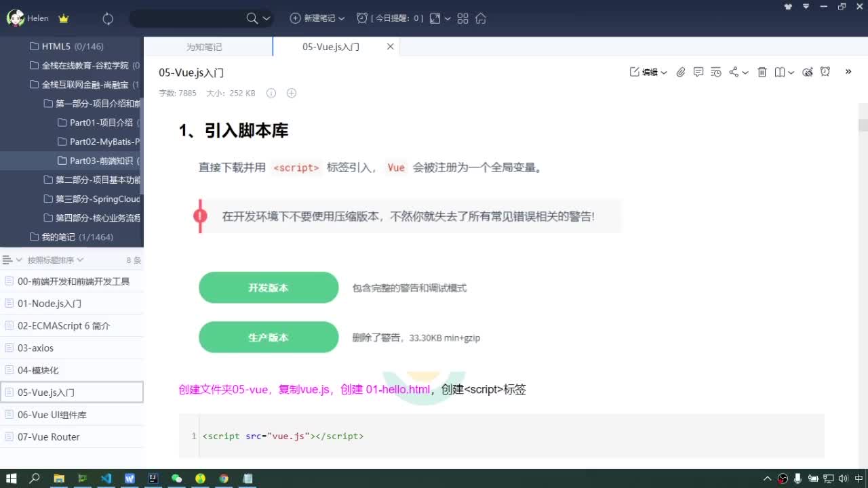Open the 我的笔记 folder

72,237
